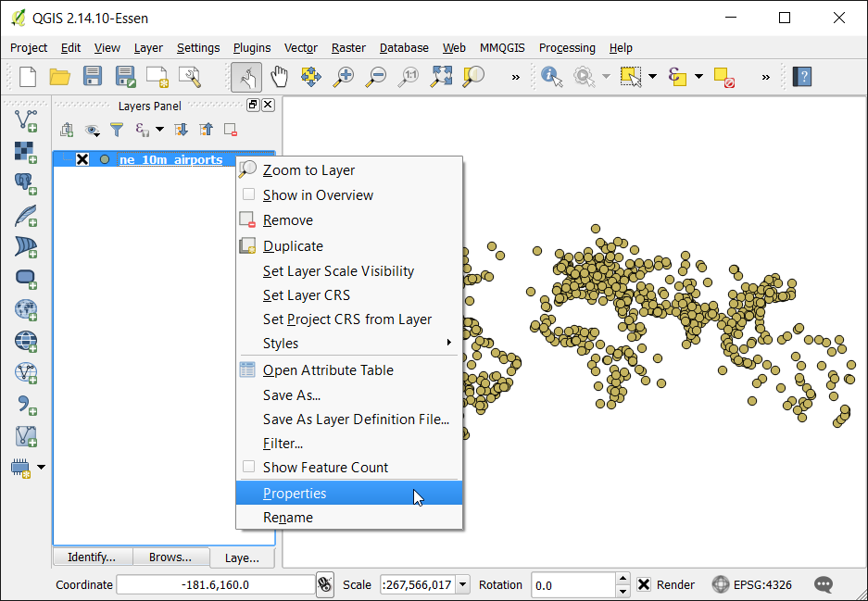Open the Filter Legend funnel icon
Viewport: 868px width, 601px height.
tap(117, 130)
